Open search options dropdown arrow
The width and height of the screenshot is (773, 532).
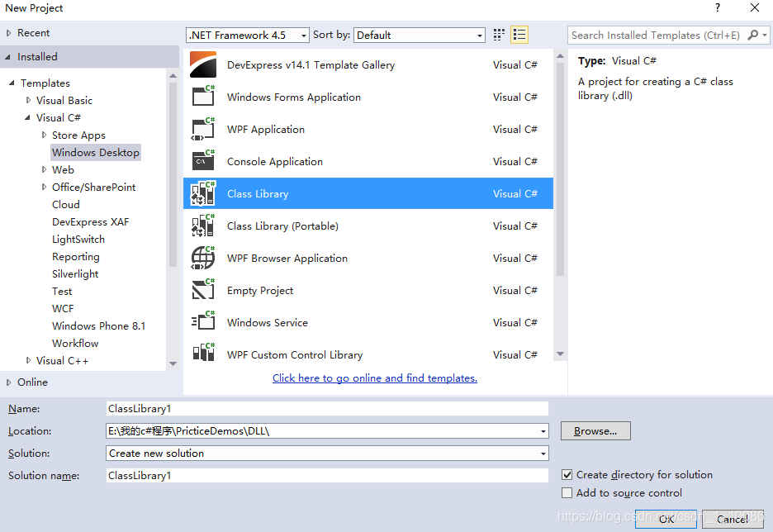click(765, 35)
